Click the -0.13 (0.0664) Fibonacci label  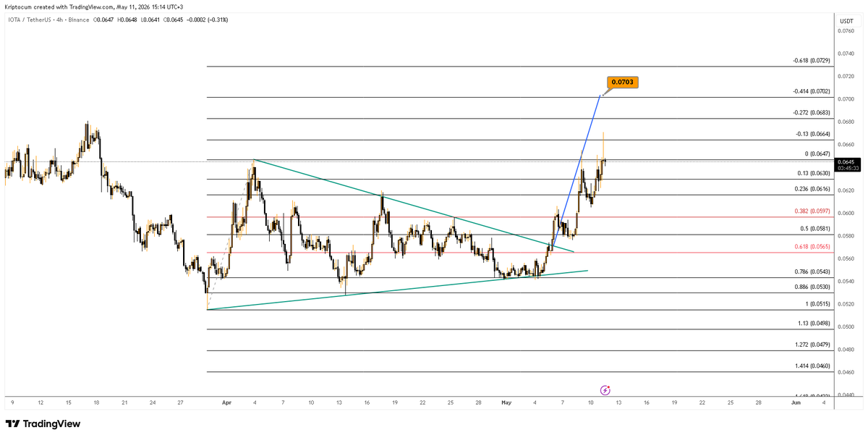tap(812, 134)
